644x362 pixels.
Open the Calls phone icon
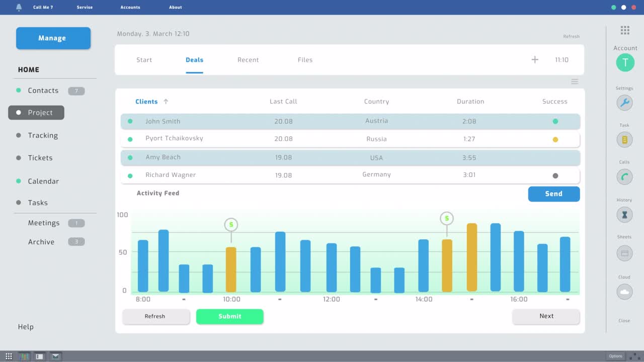click(624, 176)
